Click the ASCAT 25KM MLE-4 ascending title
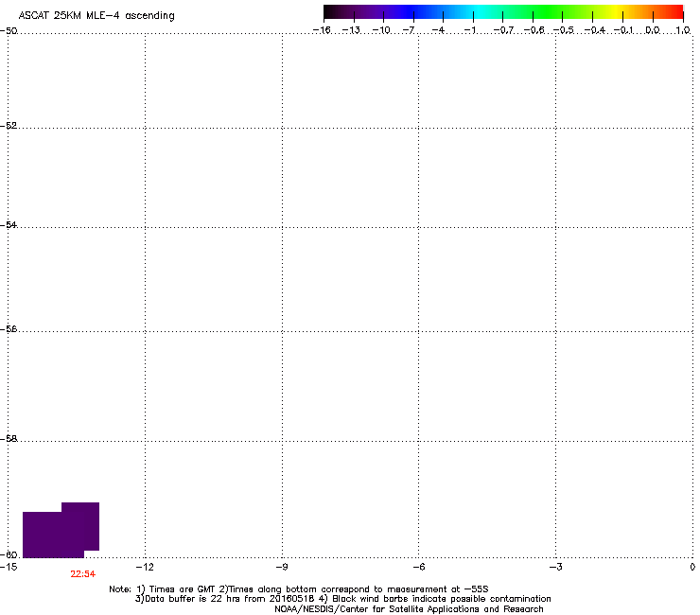700x615 pixels. pos(96,16)
